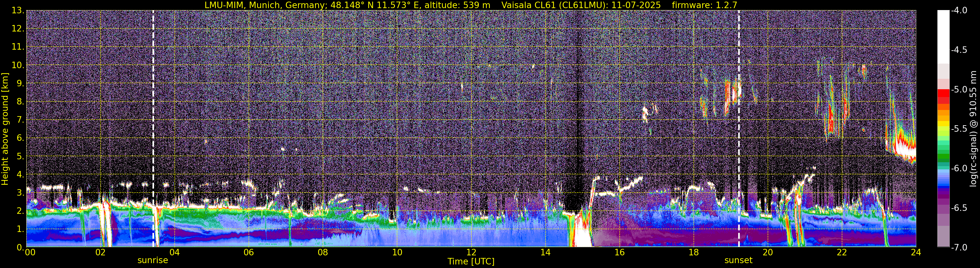Click the '13.' km height tick label
The image size is (980, 268).
coord(18,11)
